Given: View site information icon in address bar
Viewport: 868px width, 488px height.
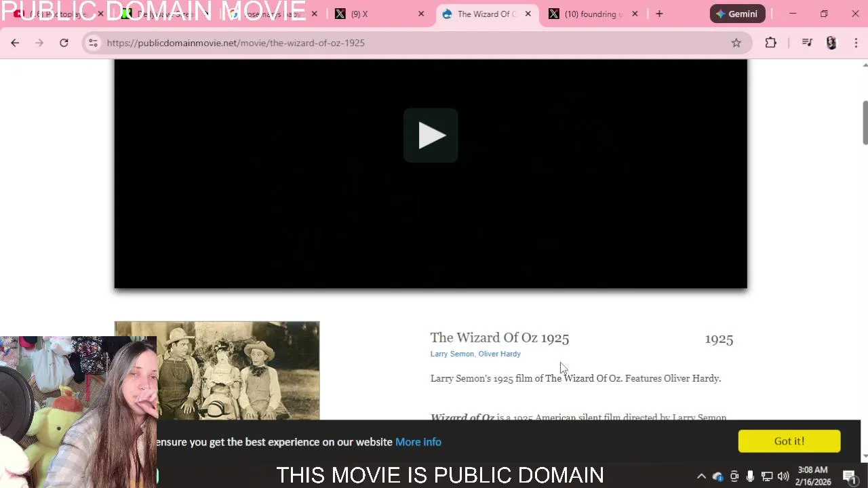Looking at the screenshot, I should point(93,43).
